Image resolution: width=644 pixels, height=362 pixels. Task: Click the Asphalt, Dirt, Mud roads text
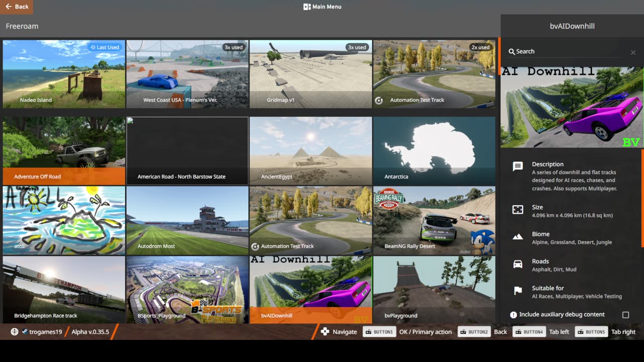tap(554, 269)
